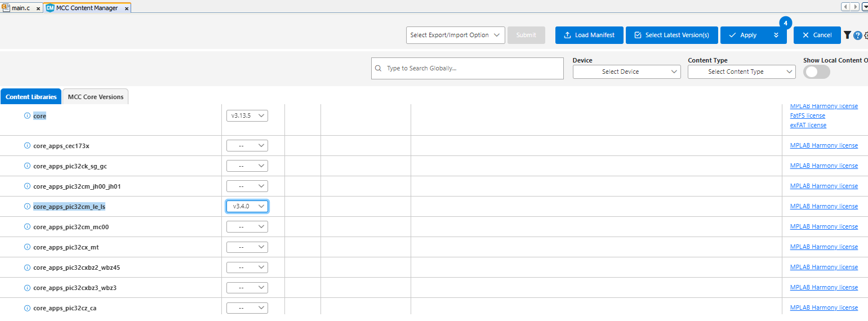The width and height of the screenshot is (868, 321).
Task: Click info icon beside core_apps_pic32cz_ca
Action: click(x=27, y=308)
